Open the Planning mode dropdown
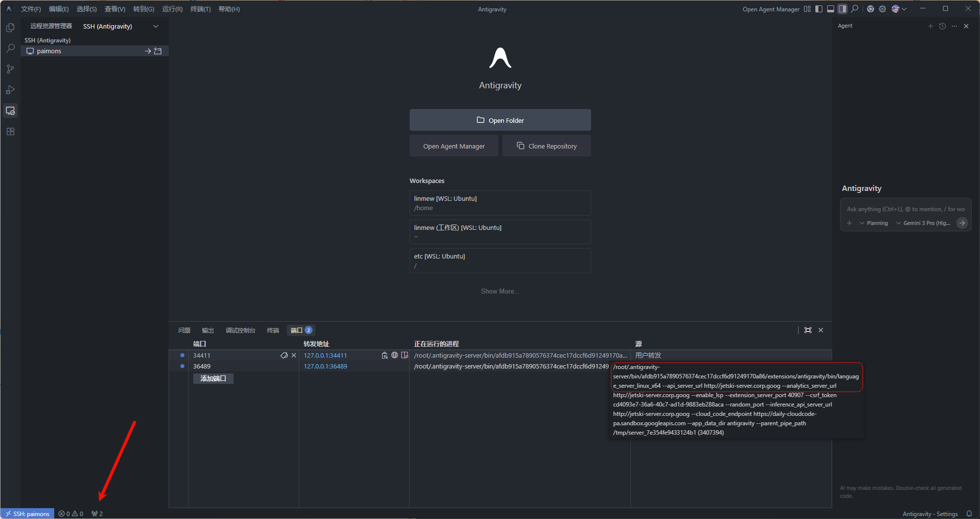This screenshot has width=980, height=519. click(874, 223)
